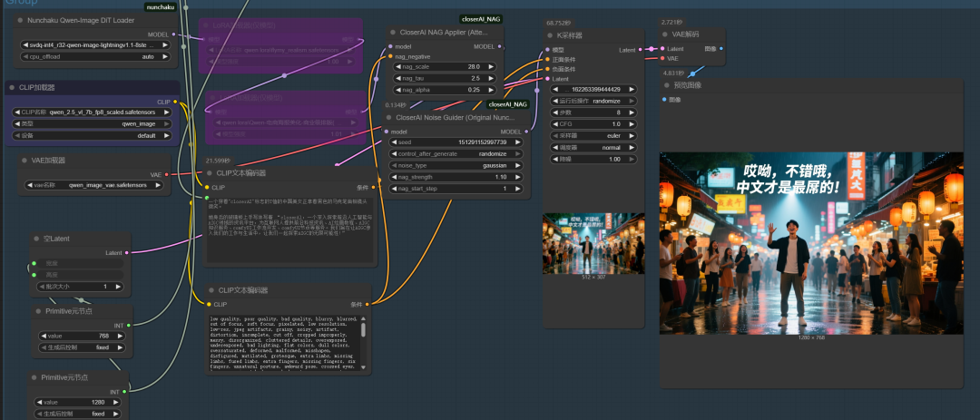The height and width of the screenshot is (420, 980).
Task: Collapse the VAE解码 node via its title dot
Action: point(666,34)
